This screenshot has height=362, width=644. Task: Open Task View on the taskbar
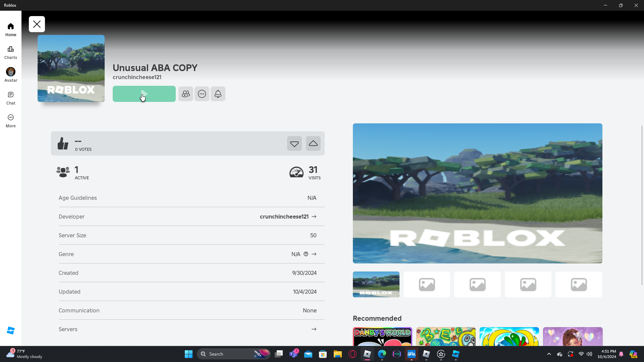[x=279, y=354]
